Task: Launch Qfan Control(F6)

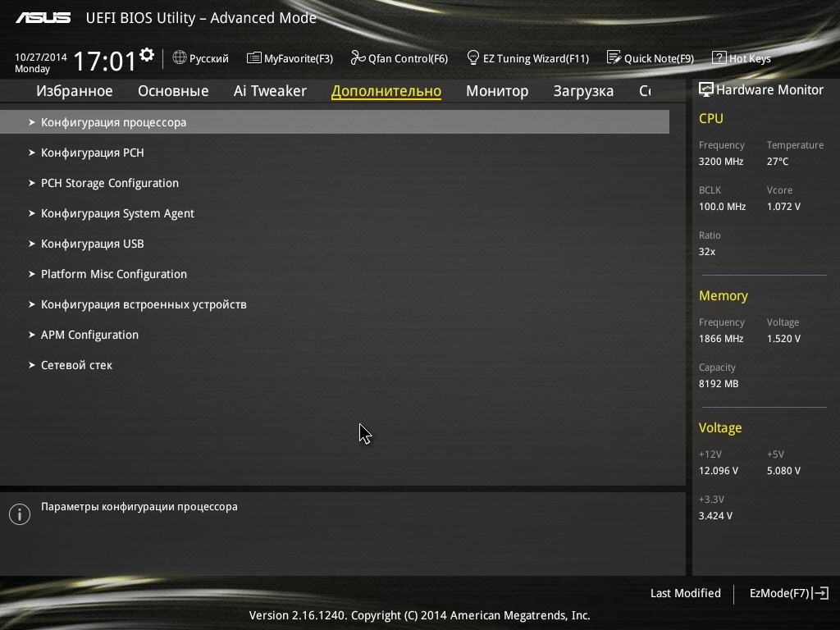Action: (399, 58)
